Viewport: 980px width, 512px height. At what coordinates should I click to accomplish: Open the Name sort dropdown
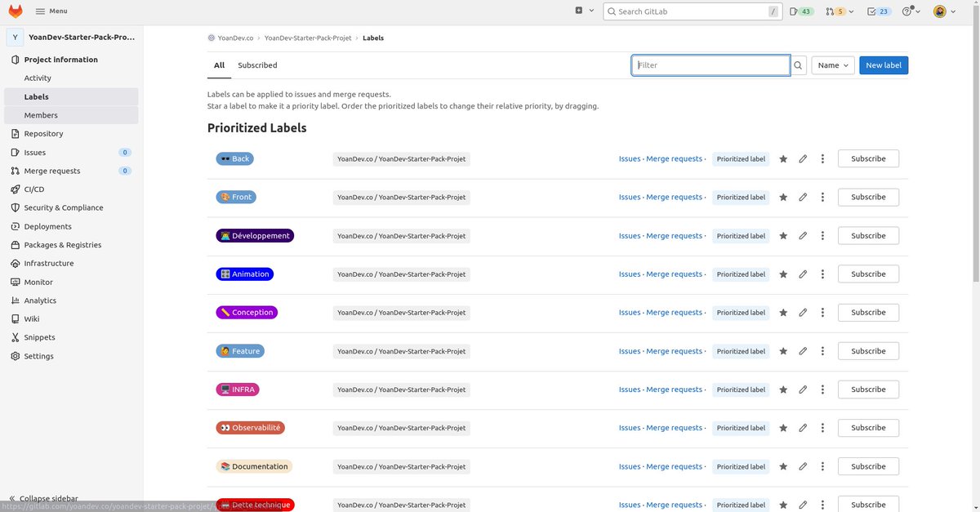coord(832,65)
